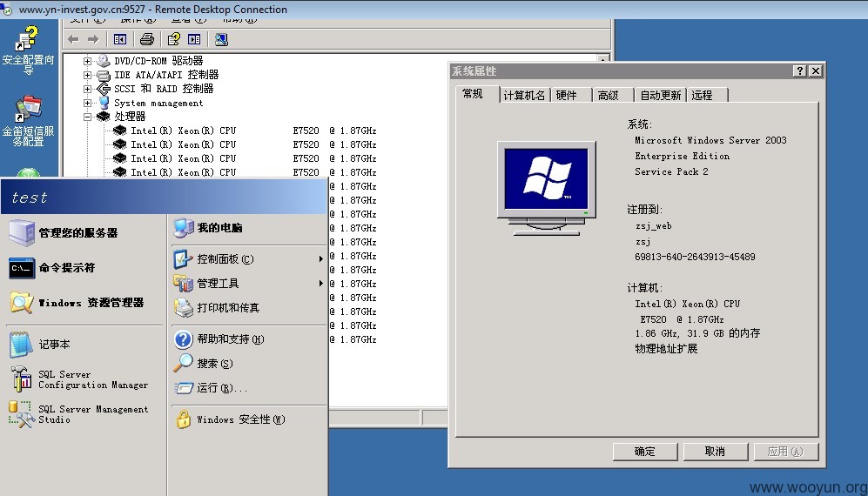Click 取消 in the 系统属性 dialog
The image size is (868, 496).
(x=716, y=452)
